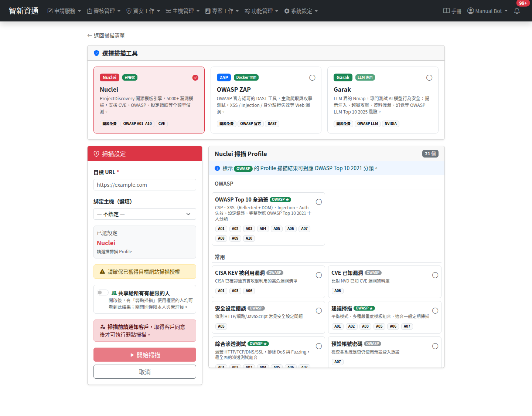Expand the 審核管理 menu
Viewport: 532px width, 416px height.
(104, 11)
